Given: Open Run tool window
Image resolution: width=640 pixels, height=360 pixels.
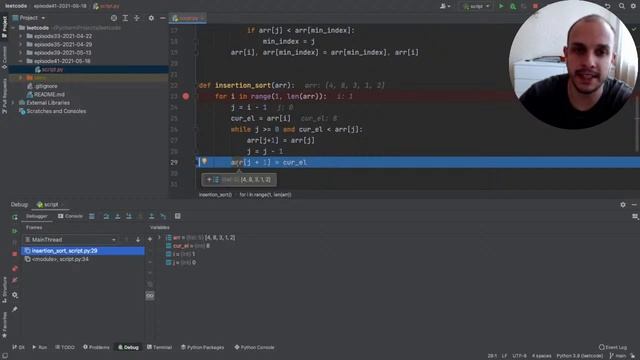Looking at the screenshot, I should [40, 347].
